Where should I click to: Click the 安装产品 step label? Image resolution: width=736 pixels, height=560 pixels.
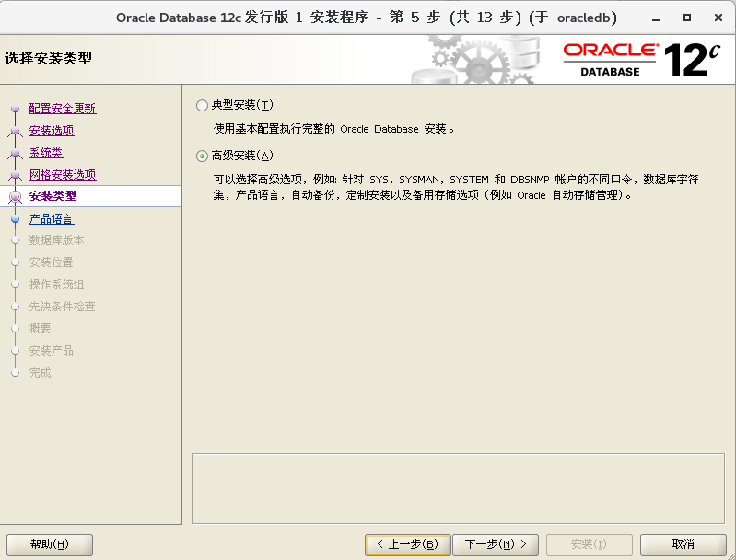click(52, 351)
